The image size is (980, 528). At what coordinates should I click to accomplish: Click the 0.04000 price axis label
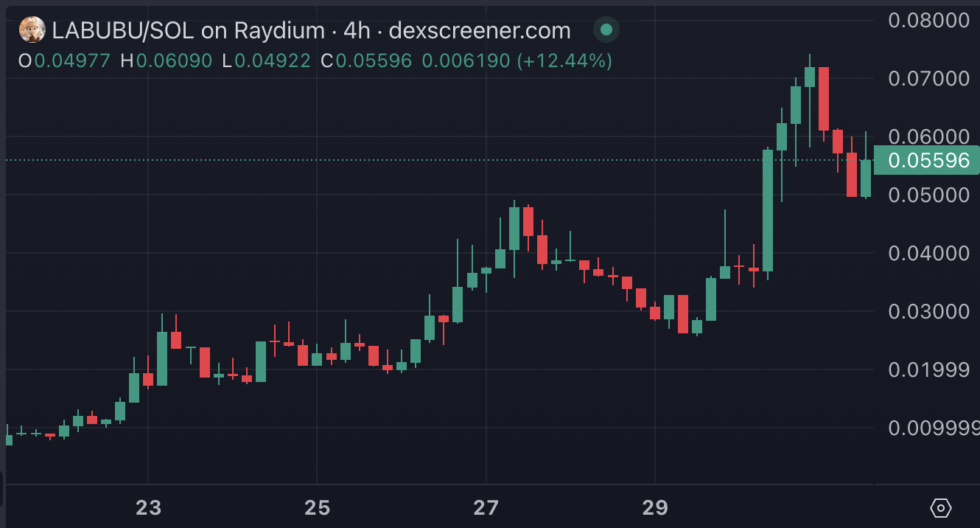928,253
